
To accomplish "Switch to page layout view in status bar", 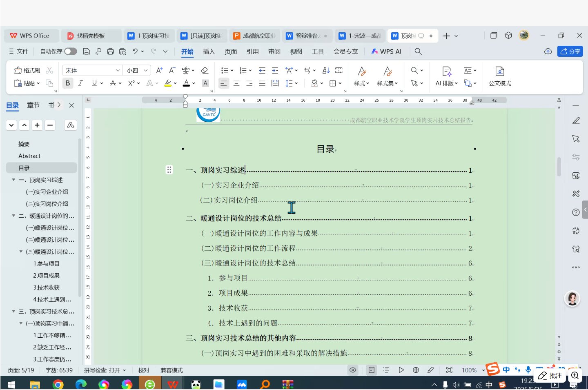I will tap(371, 370).
